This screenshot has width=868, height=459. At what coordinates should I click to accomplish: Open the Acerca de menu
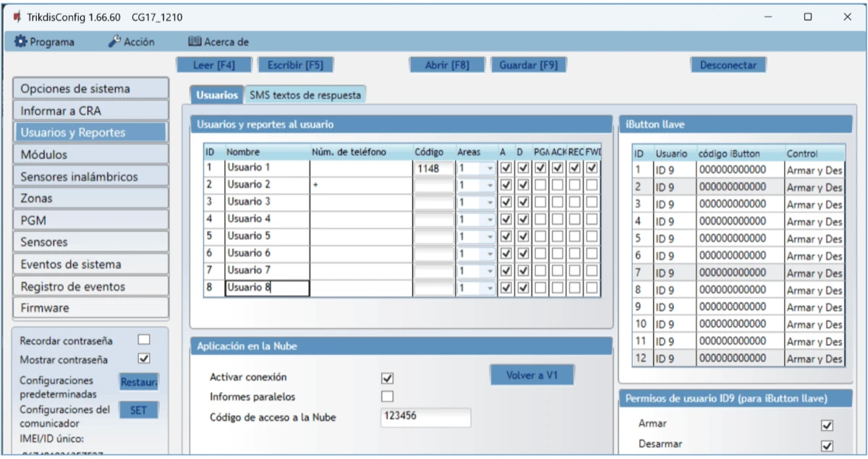[x=218, y=42]
